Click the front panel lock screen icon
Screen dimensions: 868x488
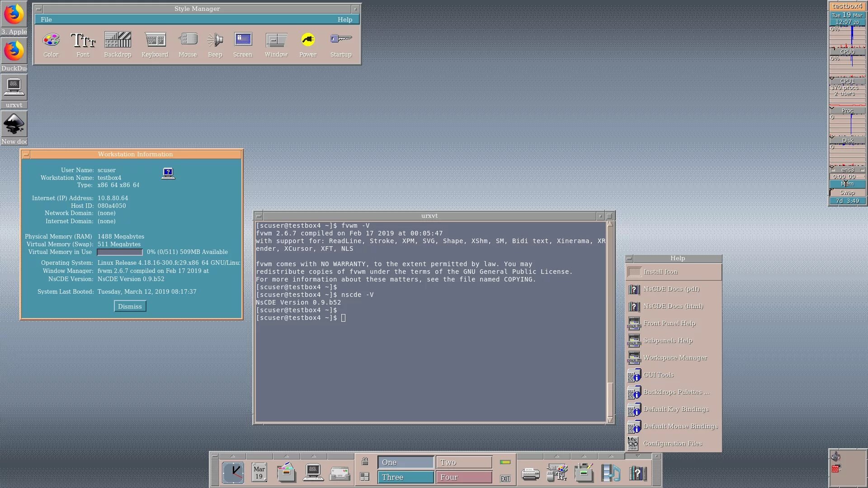coord(365,461)
